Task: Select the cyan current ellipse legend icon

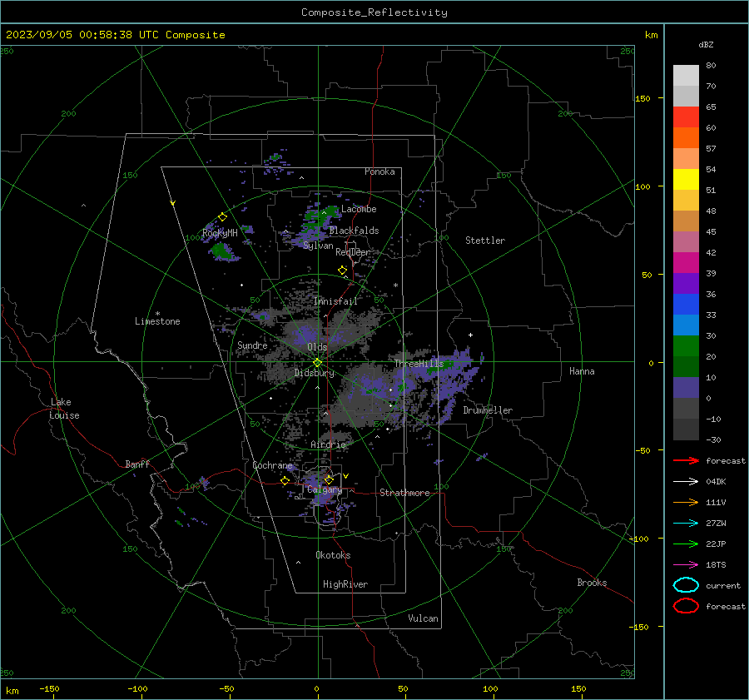Action: 686,585
